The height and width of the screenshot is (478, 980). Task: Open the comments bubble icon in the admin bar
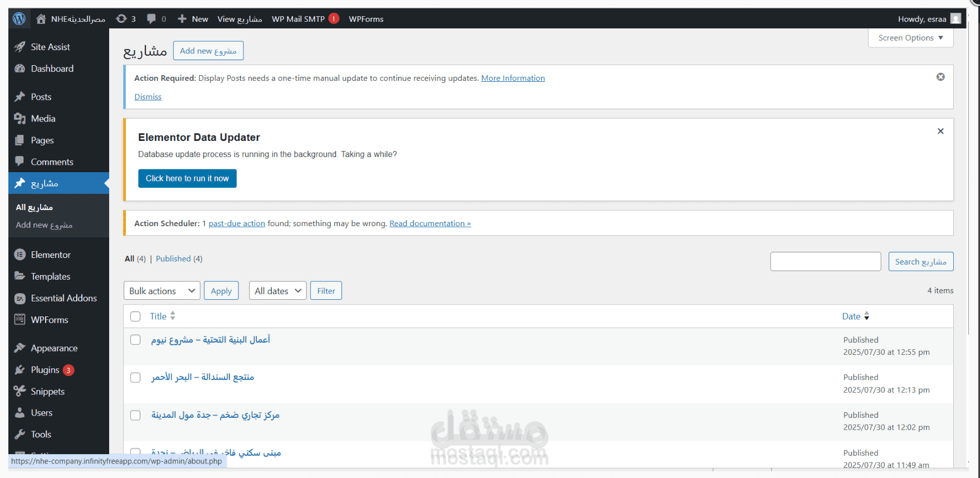click(x=151, y=19)
